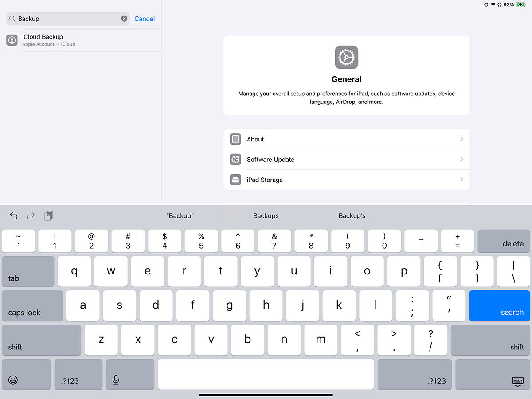Open the emoji keyboard
This screenshot has height=399, width=532.
[x=13, y=380]
